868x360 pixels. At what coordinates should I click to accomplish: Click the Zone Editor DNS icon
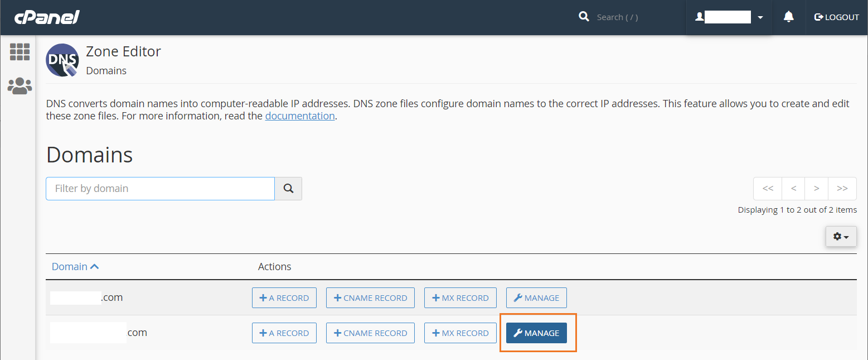62,60
